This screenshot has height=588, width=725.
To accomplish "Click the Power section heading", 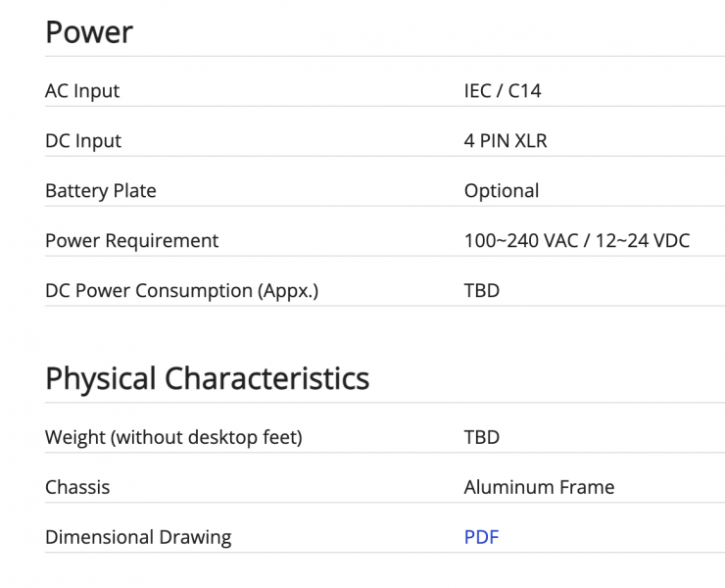I will [x=89, y=32].
